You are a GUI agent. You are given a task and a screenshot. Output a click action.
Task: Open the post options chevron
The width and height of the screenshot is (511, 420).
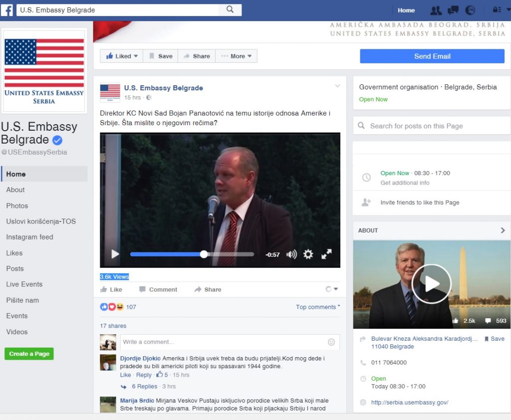coord(338,86)
